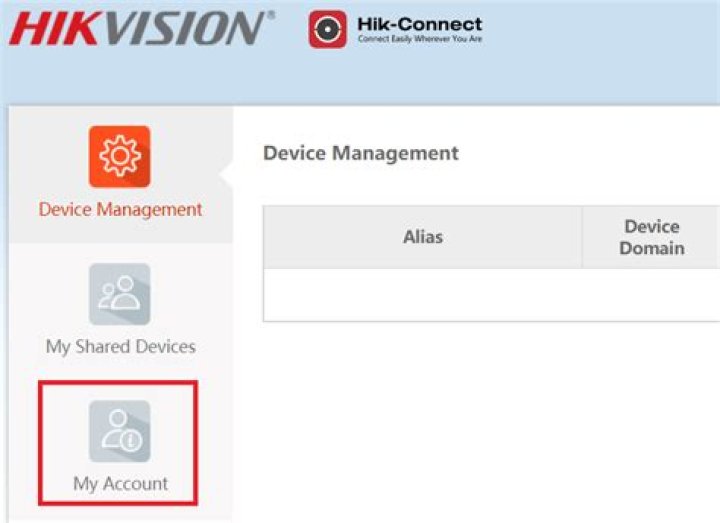Click the HIKVISION logo
The image size is (720, 523).
click(138, 28)
